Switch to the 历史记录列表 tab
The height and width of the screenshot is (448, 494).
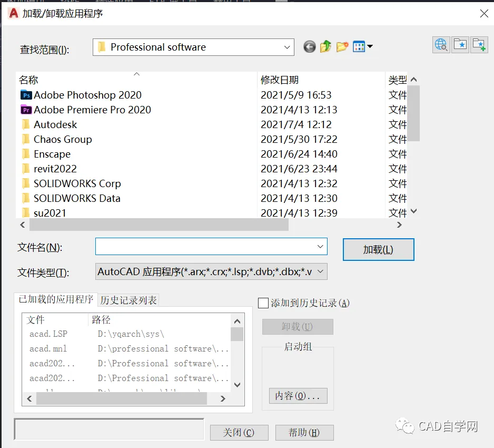tap(128, 300)
